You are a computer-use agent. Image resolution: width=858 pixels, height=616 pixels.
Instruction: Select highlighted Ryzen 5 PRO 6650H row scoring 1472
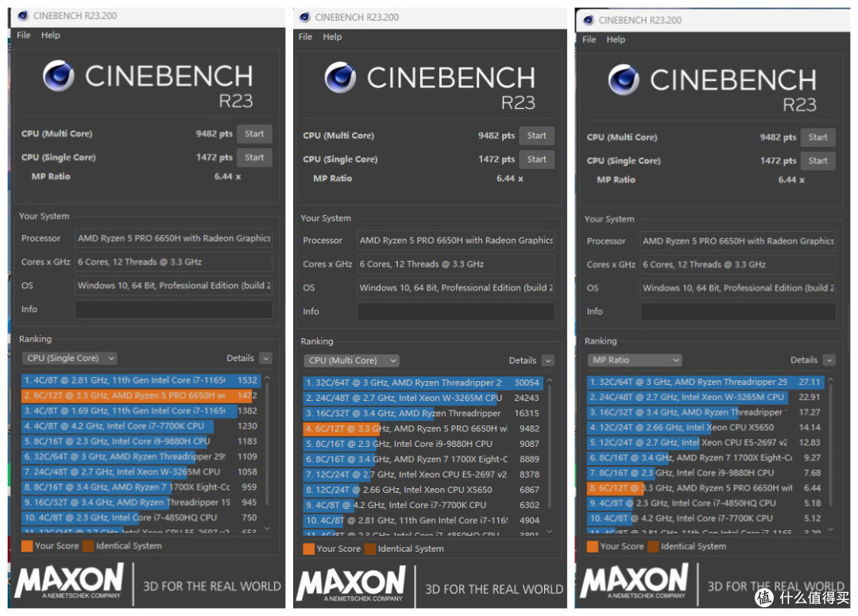[141, 395]
